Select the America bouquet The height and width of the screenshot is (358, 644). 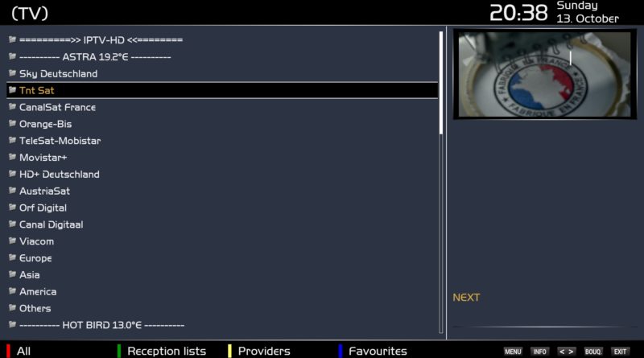[x=222, y=291]
